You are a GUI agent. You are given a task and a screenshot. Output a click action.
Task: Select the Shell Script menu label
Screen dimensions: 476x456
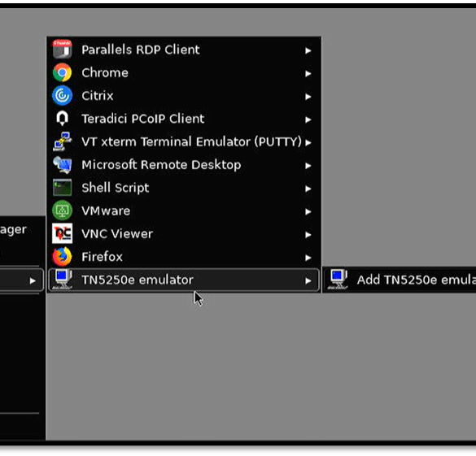point(116,188)
